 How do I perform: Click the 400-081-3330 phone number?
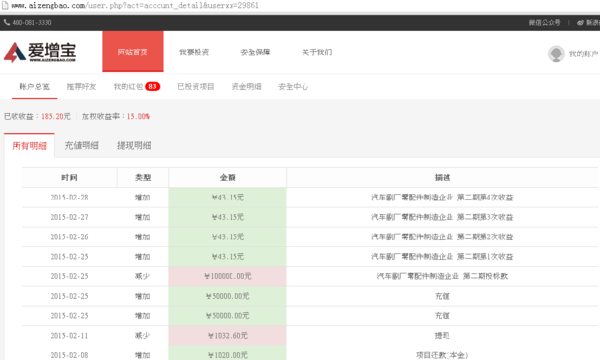coord(32,23)
